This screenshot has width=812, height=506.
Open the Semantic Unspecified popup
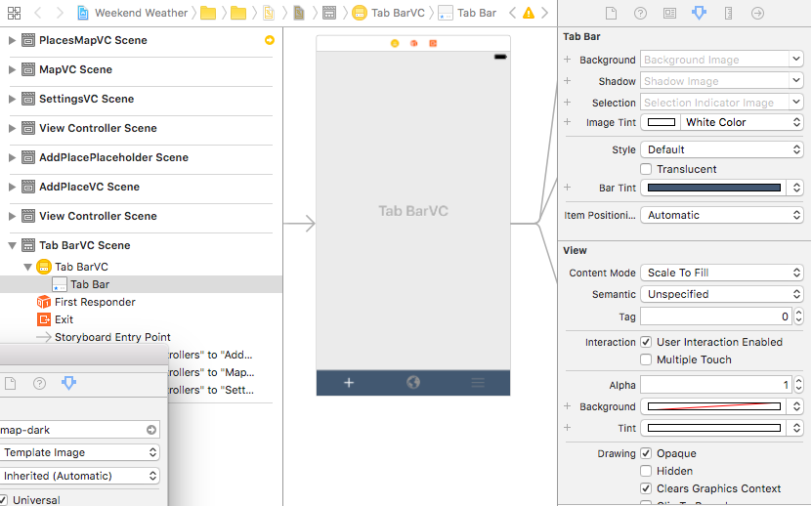[722, 294]
